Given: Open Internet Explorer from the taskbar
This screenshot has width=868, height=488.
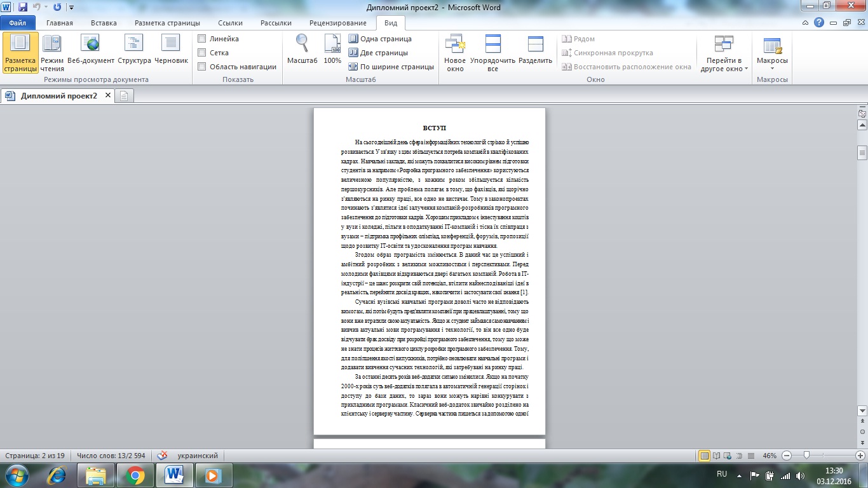Looking at the screenshot, I should click(57, 475).
